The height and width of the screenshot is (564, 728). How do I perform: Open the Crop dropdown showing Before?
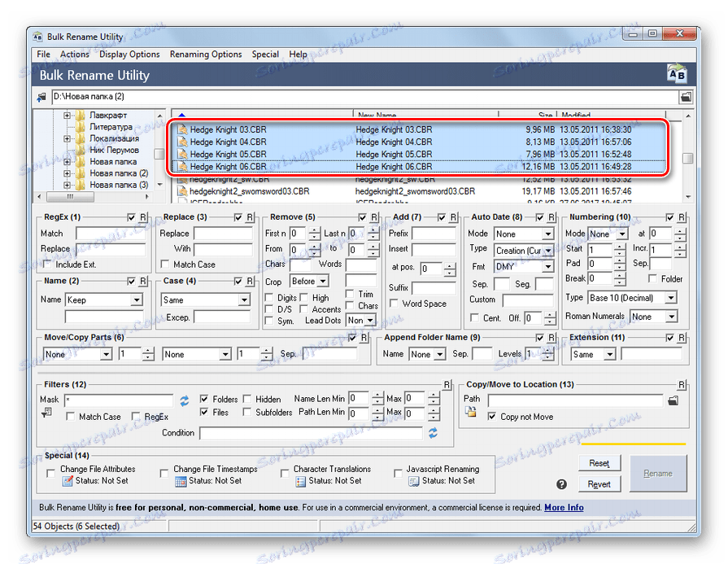[323, 281]
